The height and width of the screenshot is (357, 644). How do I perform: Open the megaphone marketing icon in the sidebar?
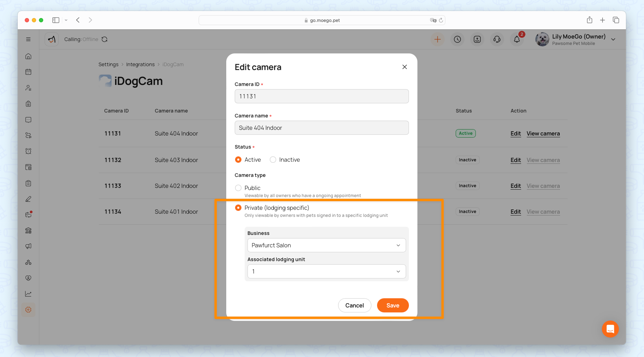pyautogui.click(x=28, y=246)
